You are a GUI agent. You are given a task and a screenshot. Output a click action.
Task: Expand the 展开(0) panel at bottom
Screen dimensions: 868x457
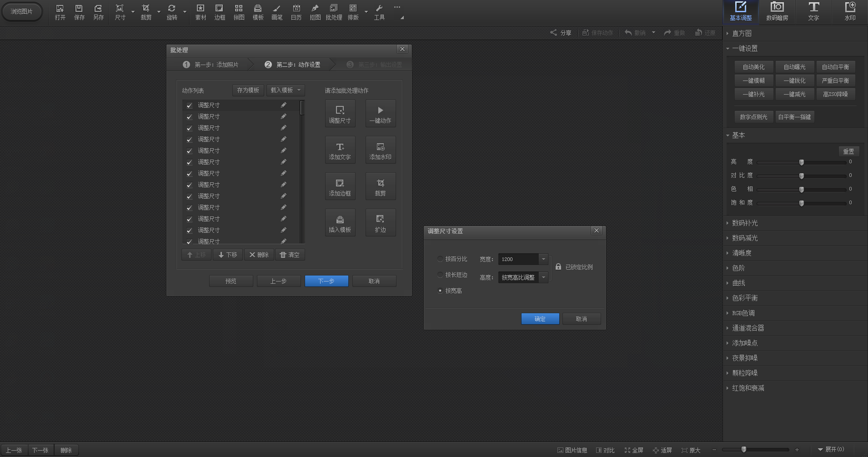[831, 449]
